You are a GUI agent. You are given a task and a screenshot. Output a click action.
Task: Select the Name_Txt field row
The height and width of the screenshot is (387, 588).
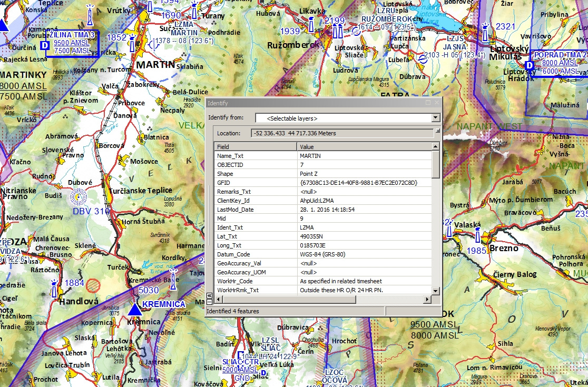324,156
